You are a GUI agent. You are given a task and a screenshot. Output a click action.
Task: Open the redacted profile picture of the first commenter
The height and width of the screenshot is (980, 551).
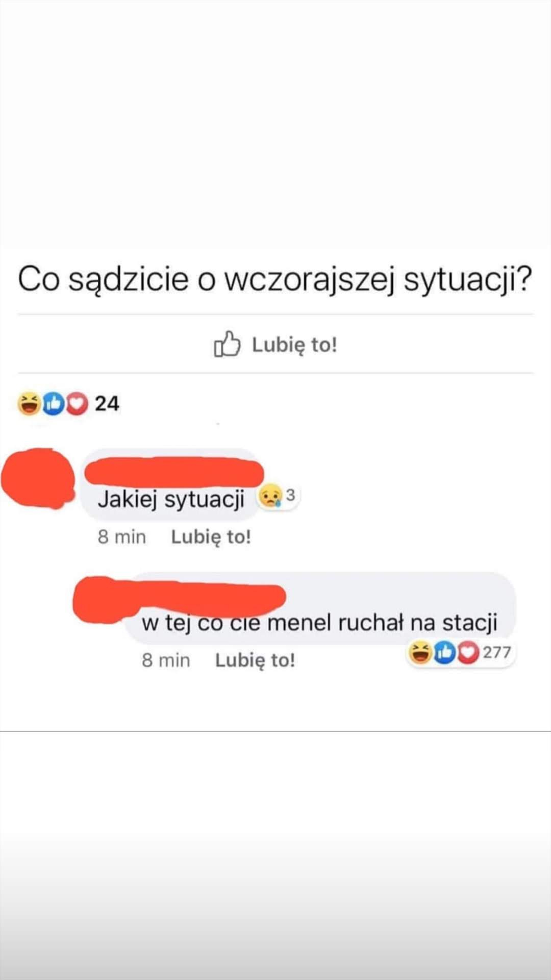tap(38, 478)
